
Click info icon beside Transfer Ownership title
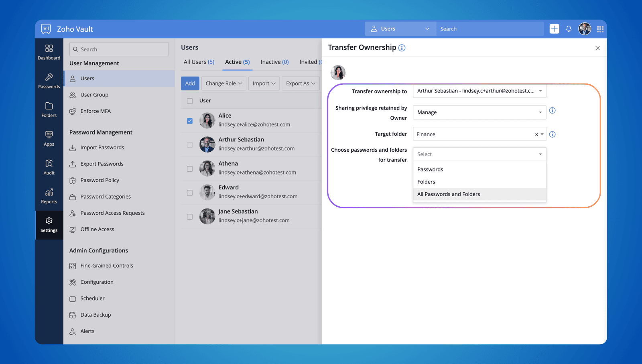click(402, 48)
